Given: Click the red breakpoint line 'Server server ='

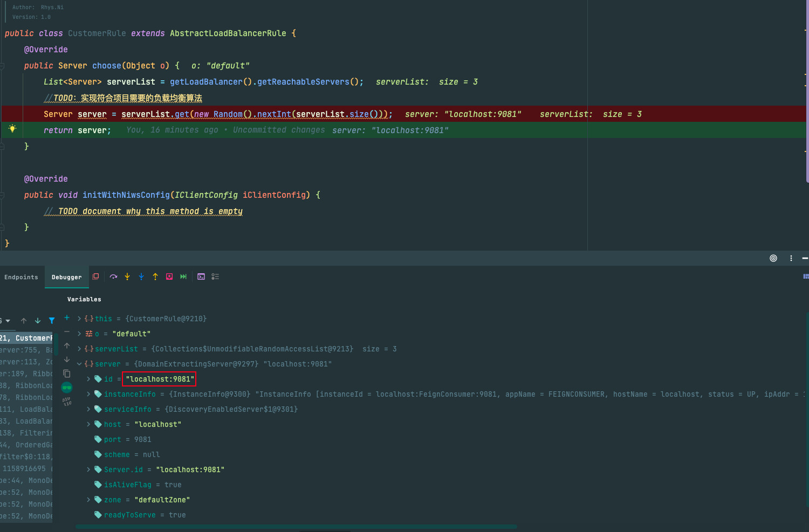Looking at the screenshot, I should click(x=403, y=114).
